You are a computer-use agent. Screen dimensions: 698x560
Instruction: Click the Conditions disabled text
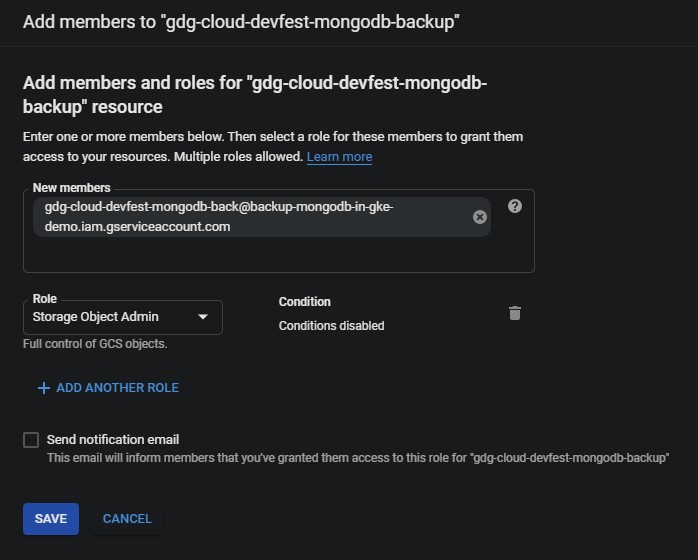(331, 326)
